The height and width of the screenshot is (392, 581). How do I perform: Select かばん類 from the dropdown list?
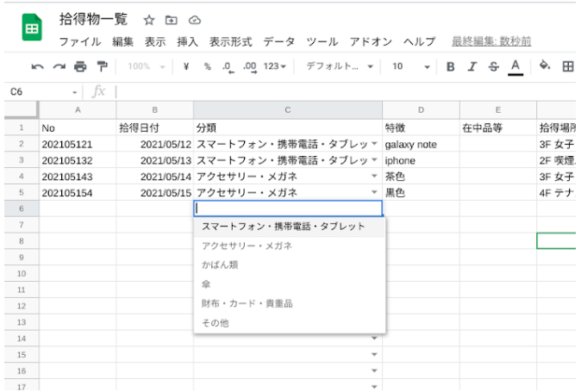(x=289, y=265)
